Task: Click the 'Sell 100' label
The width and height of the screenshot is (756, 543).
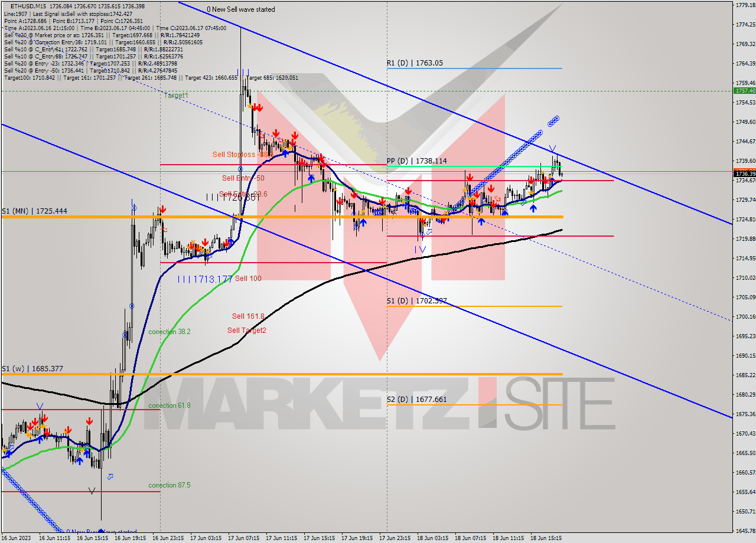Action: point(248,279)
